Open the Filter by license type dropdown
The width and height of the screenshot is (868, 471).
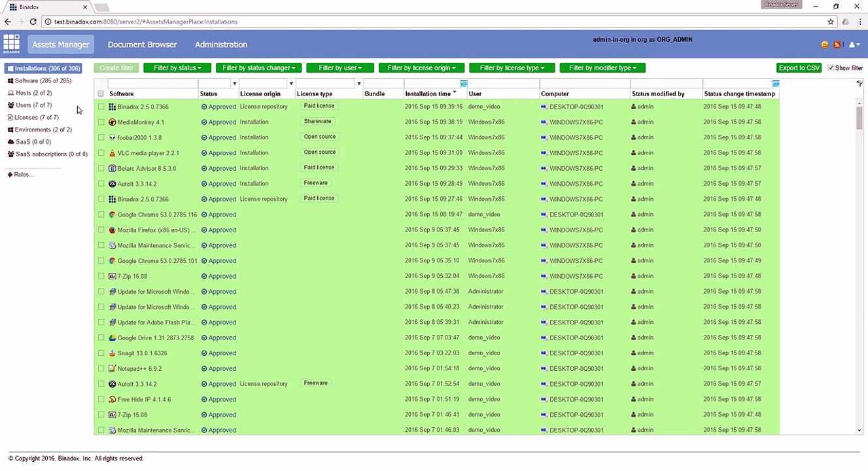[512, 68]
